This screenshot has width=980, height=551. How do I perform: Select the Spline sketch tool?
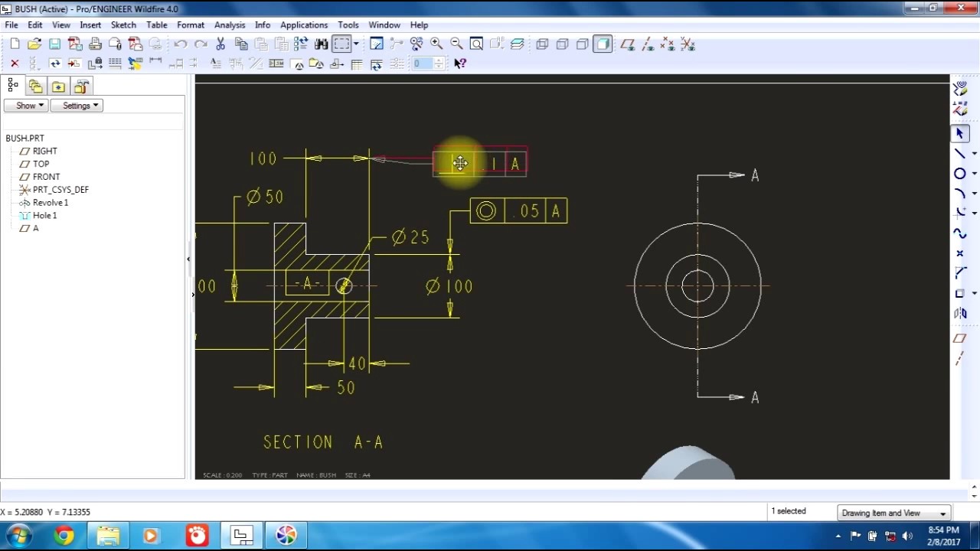click(x=960, y=233)
